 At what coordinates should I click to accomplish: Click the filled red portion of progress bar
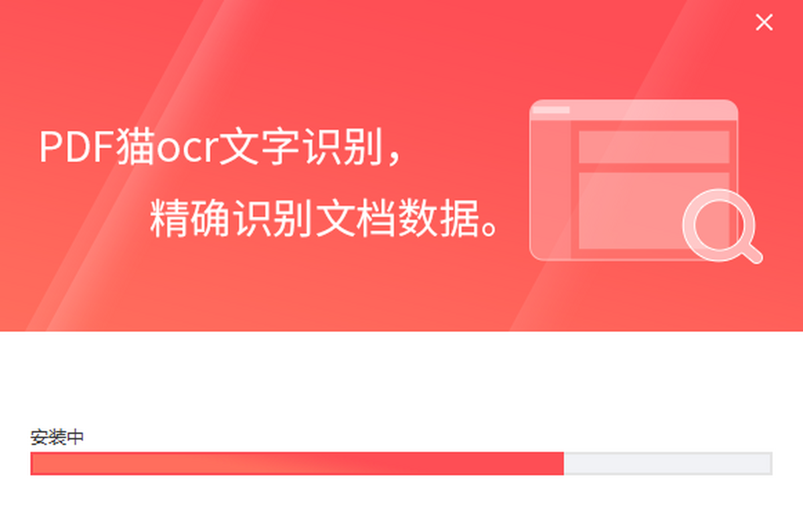[297, 463]
